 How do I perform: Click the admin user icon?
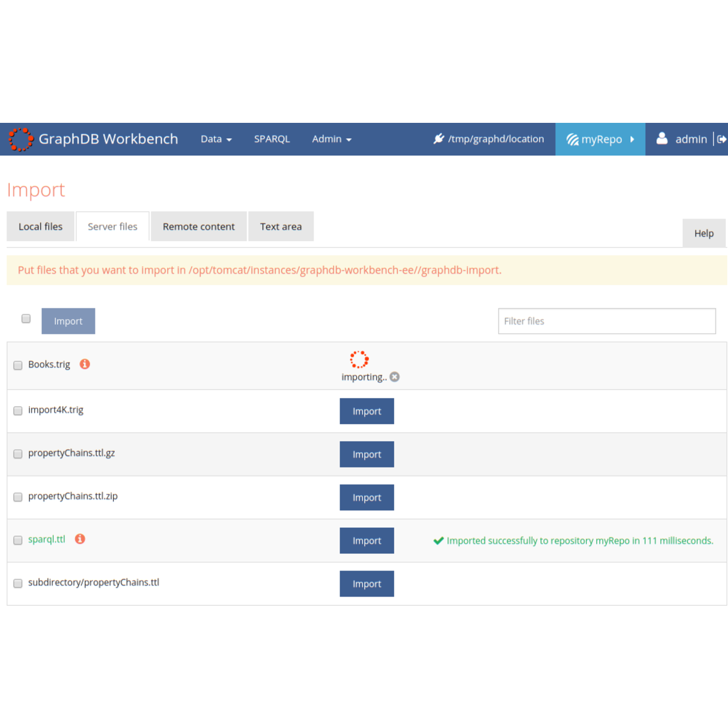662,138
